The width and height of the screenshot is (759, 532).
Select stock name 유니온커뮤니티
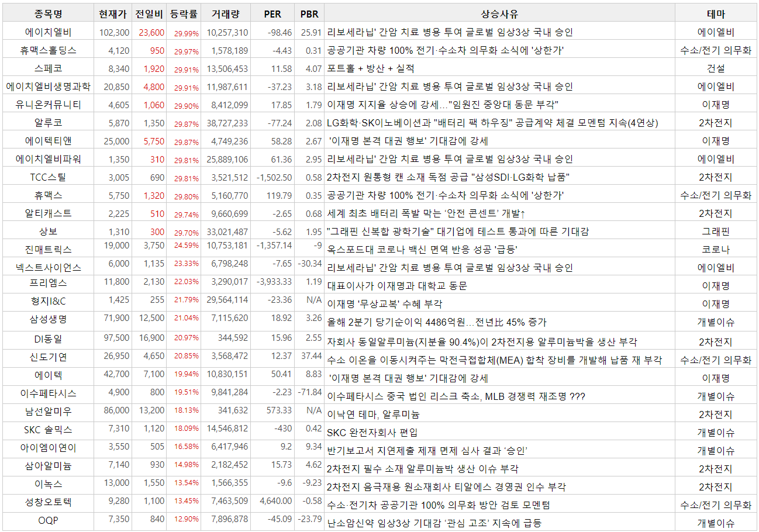tap(48, 105)
